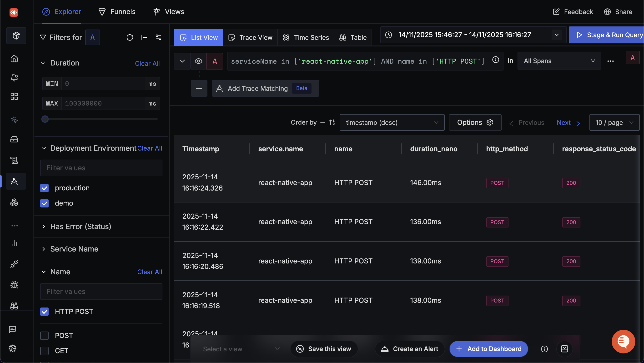Screen dimensions: 644x363
Task: Click the refresh filters icon
Action: (x=130, y=37)
